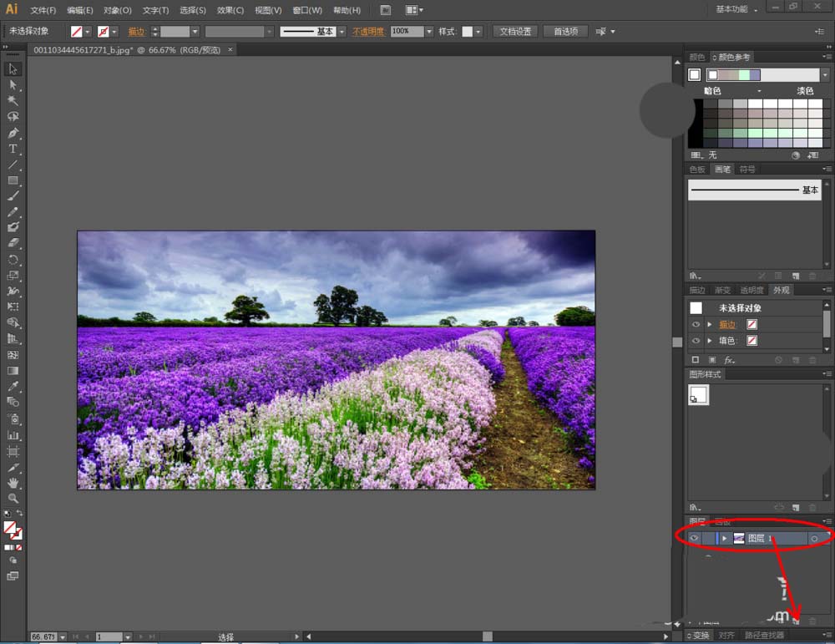Click 文档设置 button
Screen dimensions: 835x644
pyautogui.click(x=515, y=32)
